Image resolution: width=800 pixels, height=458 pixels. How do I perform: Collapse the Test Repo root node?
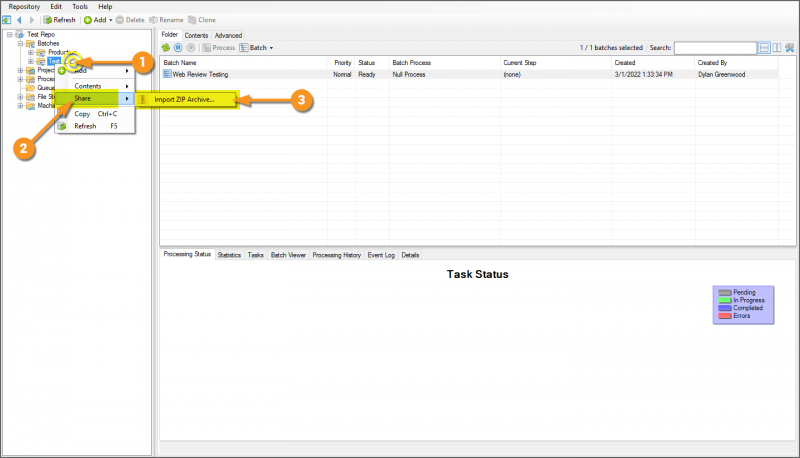[x=10, y=34]
